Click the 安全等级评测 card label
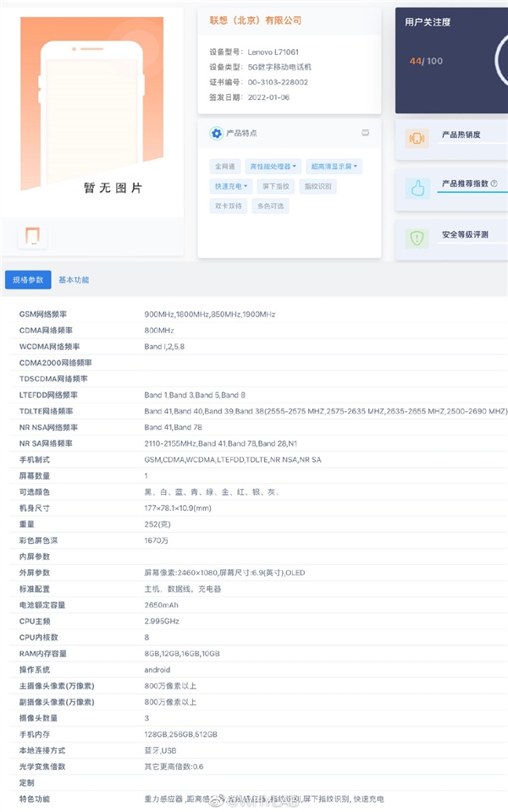The height and width of the screenshot is (812, 508). pyautogui.click(x=465, y=234)
